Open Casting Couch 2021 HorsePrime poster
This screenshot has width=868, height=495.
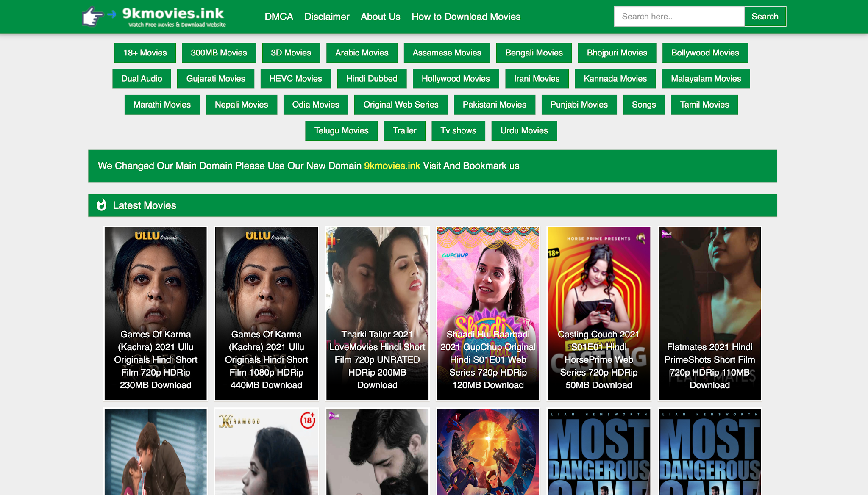(x=599, y=313)
